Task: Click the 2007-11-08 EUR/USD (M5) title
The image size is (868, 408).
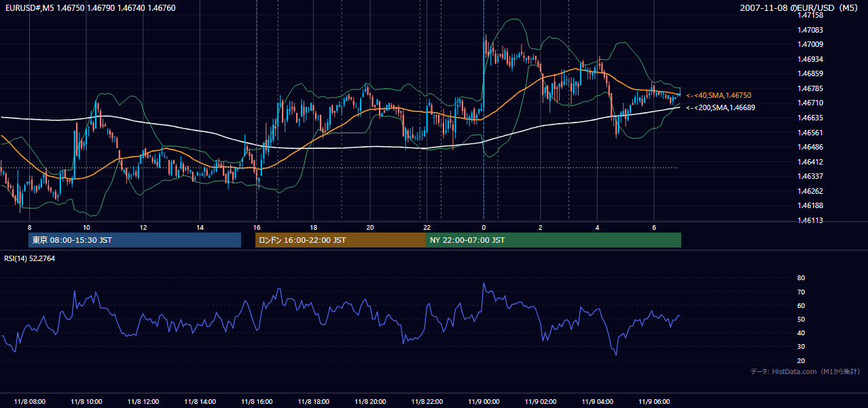Action: [800, 7]
